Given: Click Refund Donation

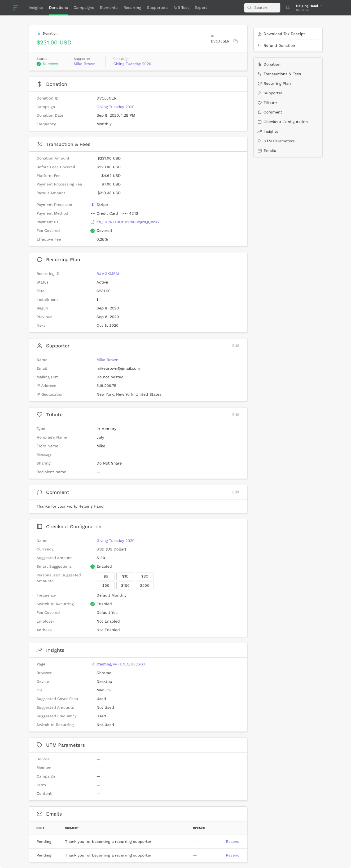Looking at the screenshot, I should (x=288, y=46).
